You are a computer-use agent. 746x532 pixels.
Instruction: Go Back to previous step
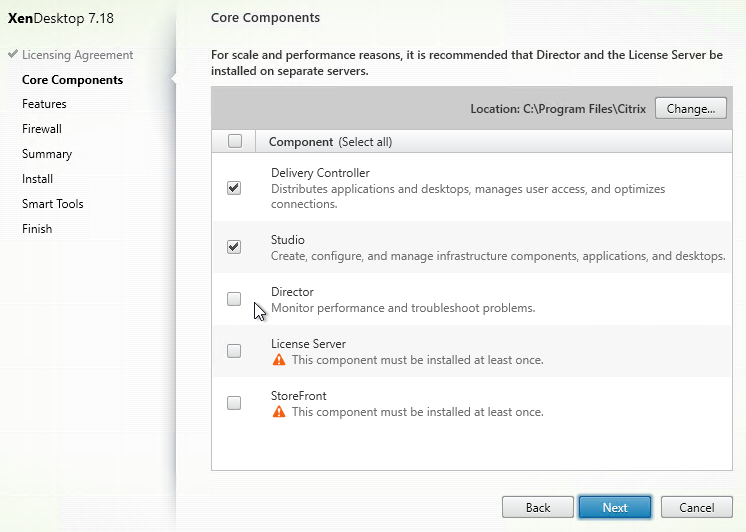538,508
